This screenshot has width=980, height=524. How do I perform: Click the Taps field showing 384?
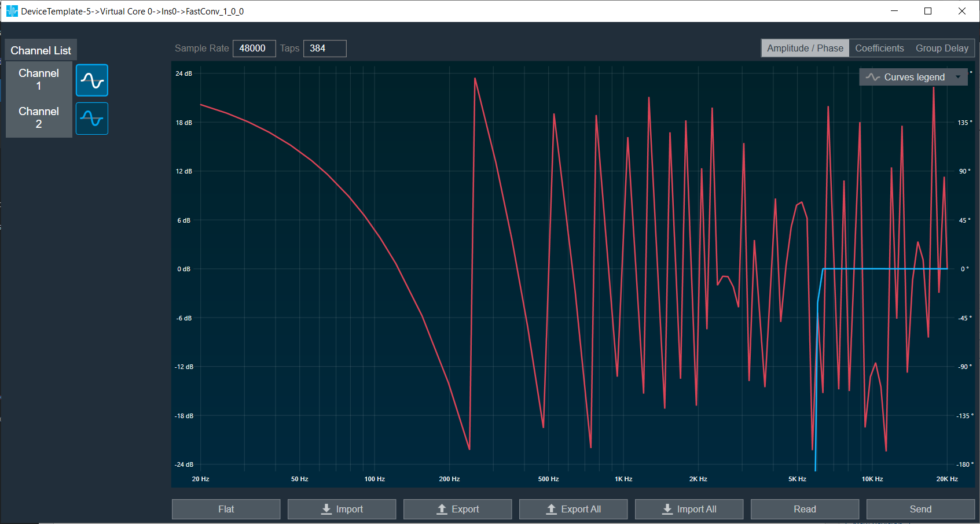(325, 49)
